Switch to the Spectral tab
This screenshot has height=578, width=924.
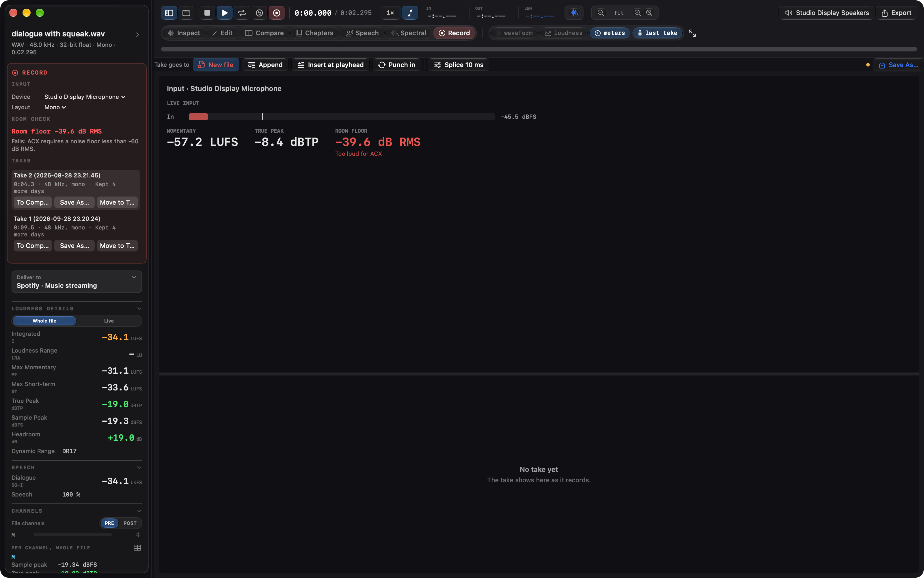pyautogui.click(x=409, y=33)
